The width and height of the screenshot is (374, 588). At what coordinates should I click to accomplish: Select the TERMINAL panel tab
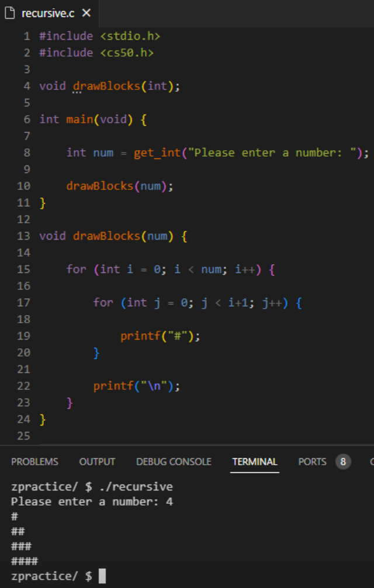pos(255,462)
